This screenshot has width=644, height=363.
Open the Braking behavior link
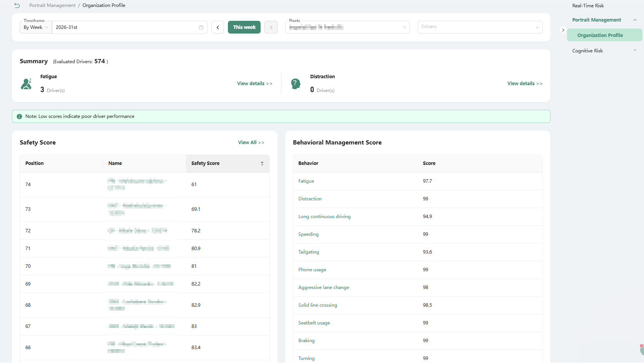click(x=306, y=341)
